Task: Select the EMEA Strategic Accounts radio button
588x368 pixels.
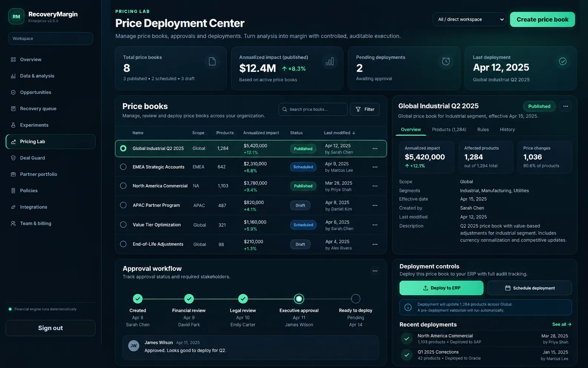Action: tap(123, 167)
